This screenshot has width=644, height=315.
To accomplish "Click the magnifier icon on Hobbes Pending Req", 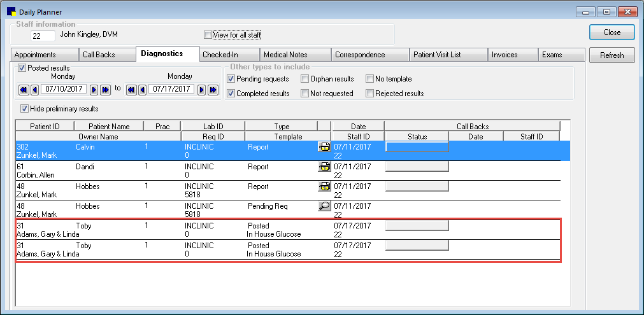I will (324, 206).
